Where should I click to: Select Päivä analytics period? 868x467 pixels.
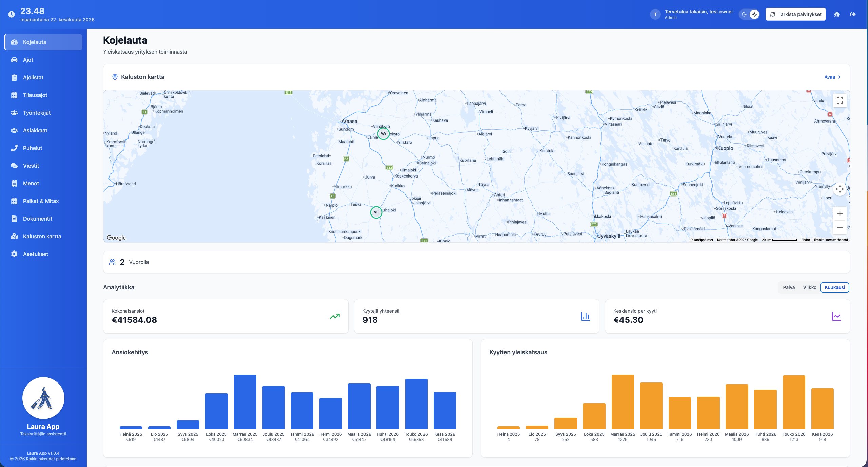[x=789, y=287]
